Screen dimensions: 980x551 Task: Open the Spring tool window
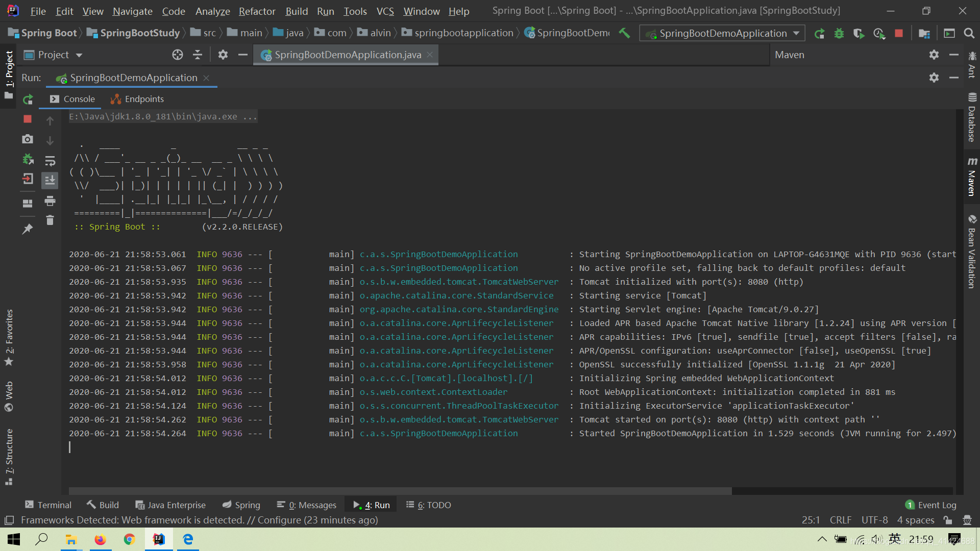click(241, 505)
